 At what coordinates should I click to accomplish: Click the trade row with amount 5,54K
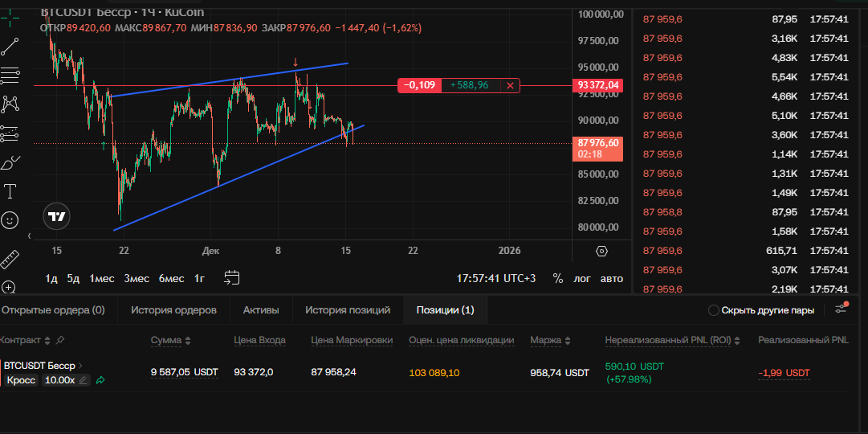[x=745, y=77]
